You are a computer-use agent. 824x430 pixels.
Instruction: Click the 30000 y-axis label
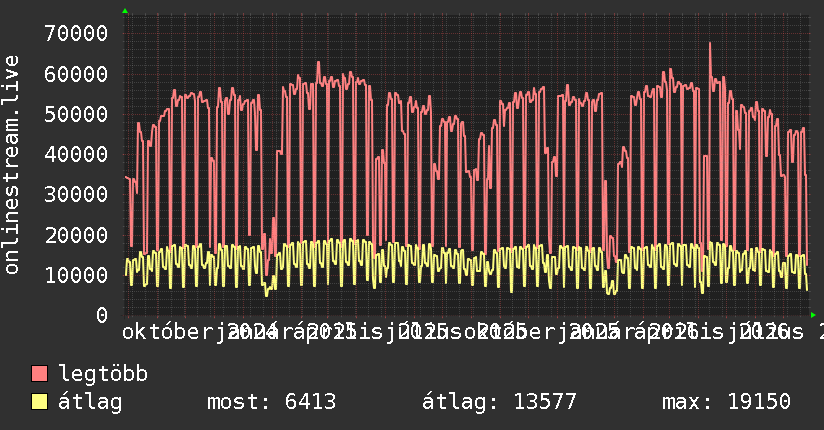[x=76, y=194]
